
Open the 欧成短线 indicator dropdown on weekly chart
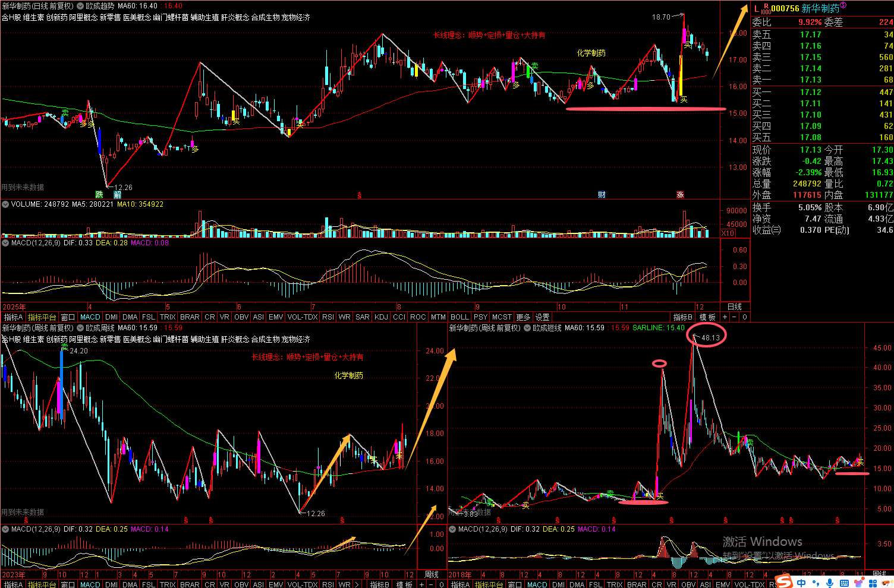527,328
